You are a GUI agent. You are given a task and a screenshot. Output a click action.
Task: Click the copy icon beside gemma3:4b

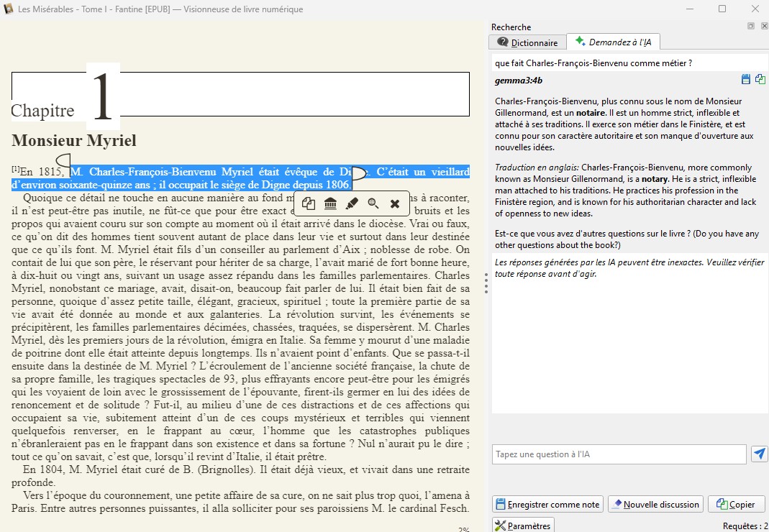click(760, 79)
